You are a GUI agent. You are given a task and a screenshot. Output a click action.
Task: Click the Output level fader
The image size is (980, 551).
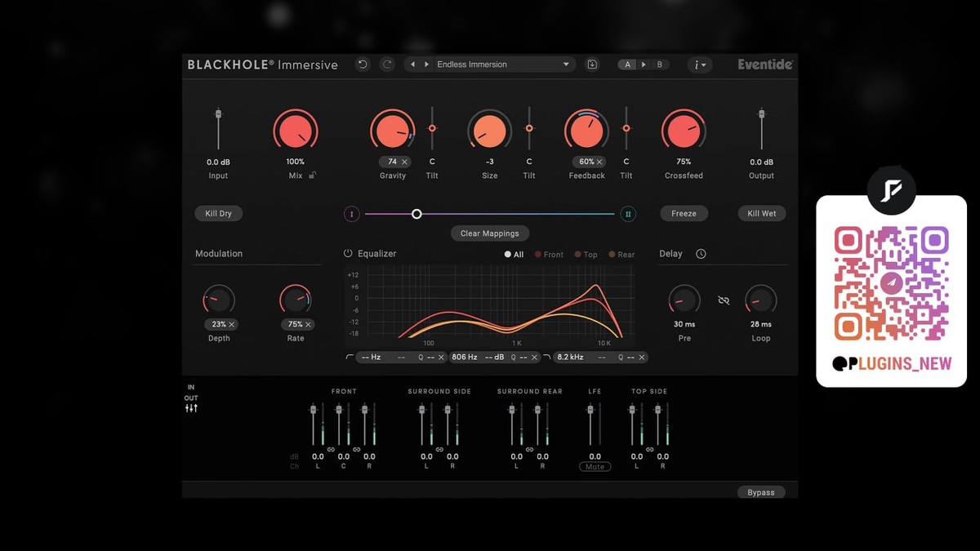click(x=761, y=128)
